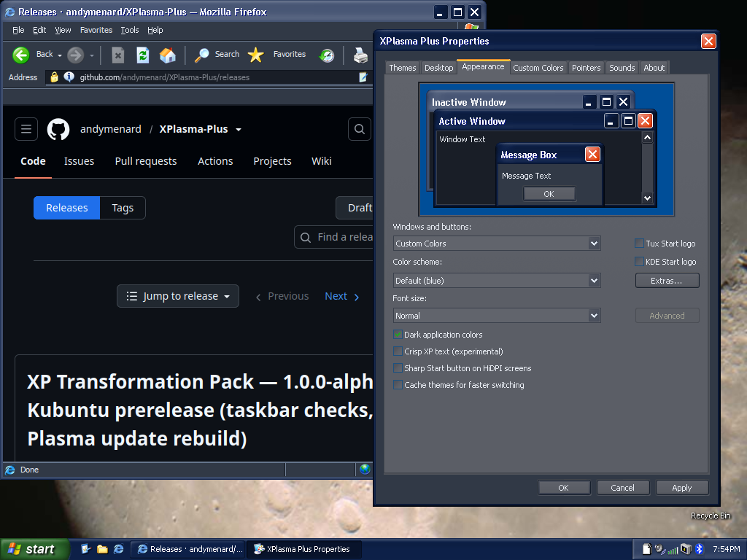Image resolution: width=747 pixels, height=560 pixels.
Task: Check Sharp Start button on HiDPI screens
Action: 398,367
